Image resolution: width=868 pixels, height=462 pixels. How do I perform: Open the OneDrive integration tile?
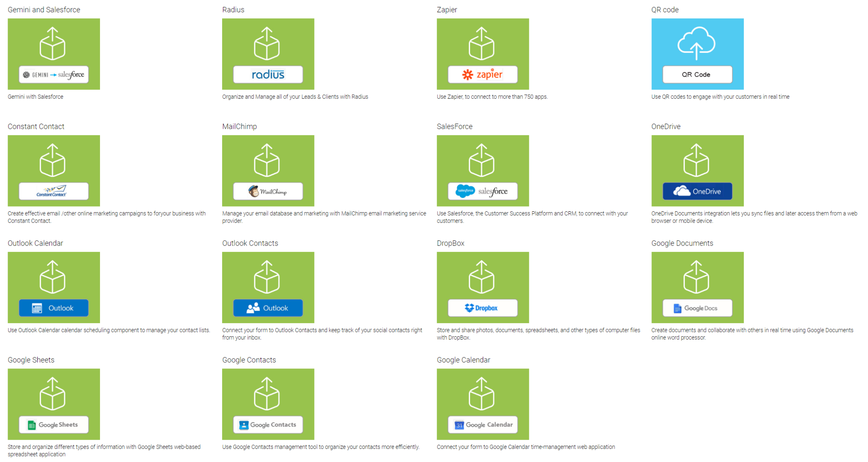click(x=698, y=171)
